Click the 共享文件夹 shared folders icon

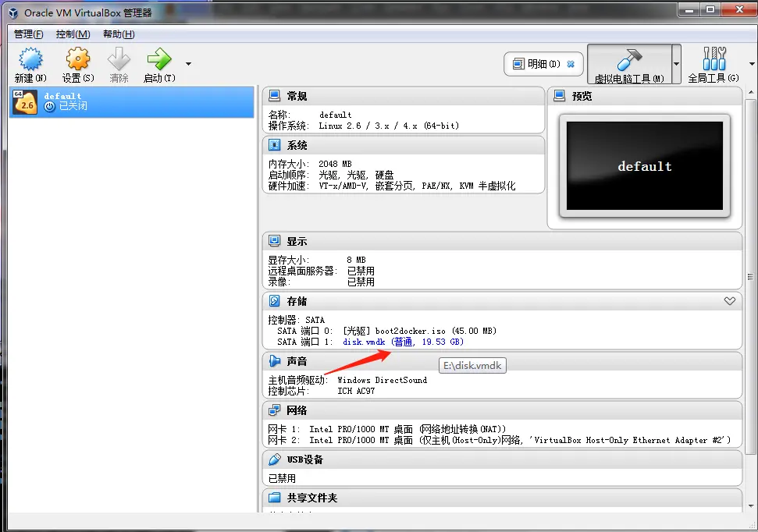274,497
